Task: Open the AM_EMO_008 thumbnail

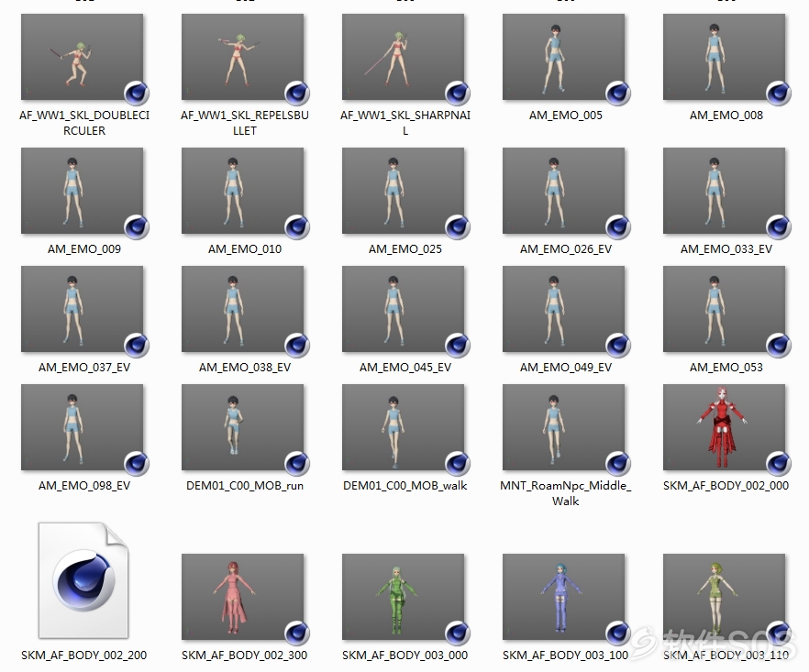Action: click(724, 57)
